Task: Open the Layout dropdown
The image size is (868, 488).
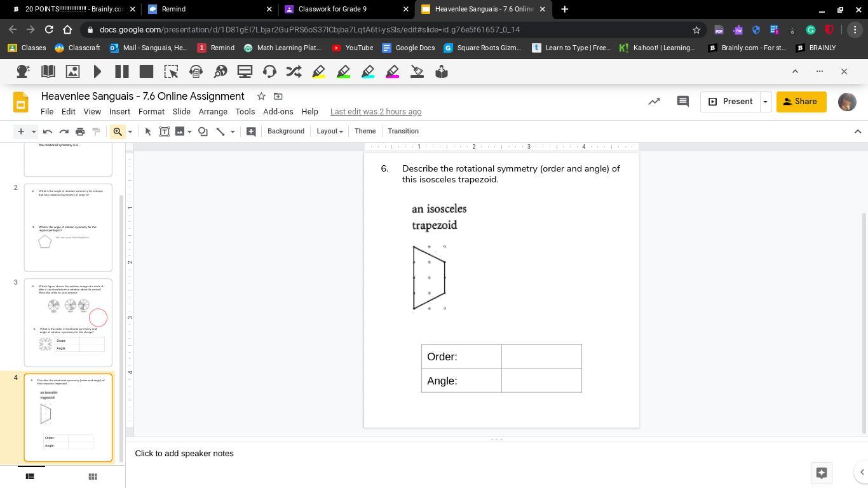Action: 330,132
